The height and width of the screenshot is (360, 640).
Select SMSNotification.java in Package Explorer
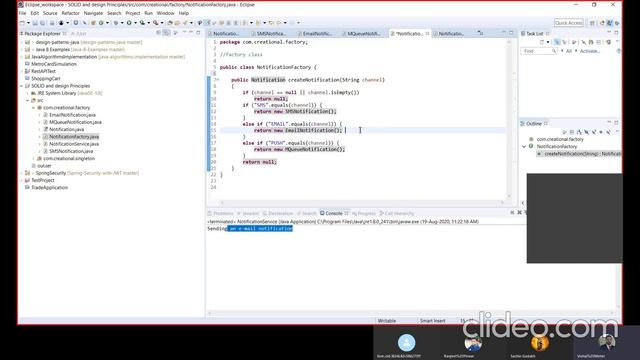pos(71,151)
